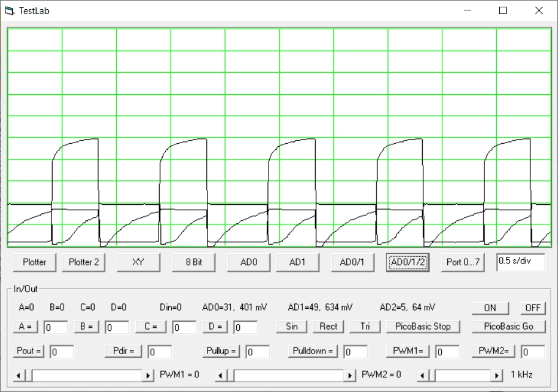Select the Rect waveform button
558x392 pixels.
pyautogui.click(x=328, y=327)
